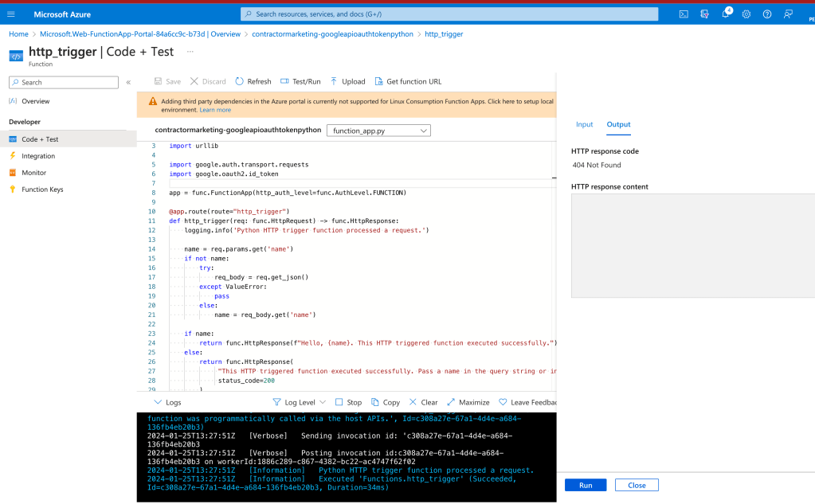Click the Discard toolbar button
Screen dimensions: 815x504
208,81
